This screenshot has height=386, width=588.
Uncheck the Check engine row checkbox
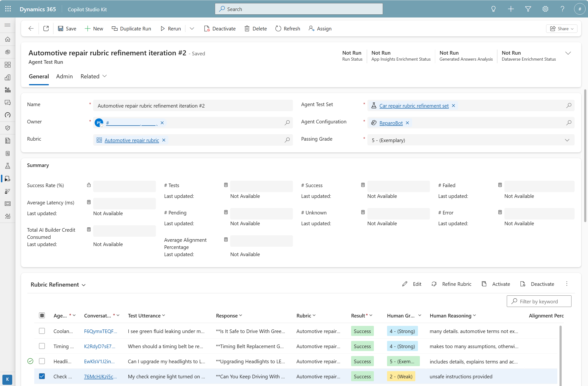tap(42, 376)
